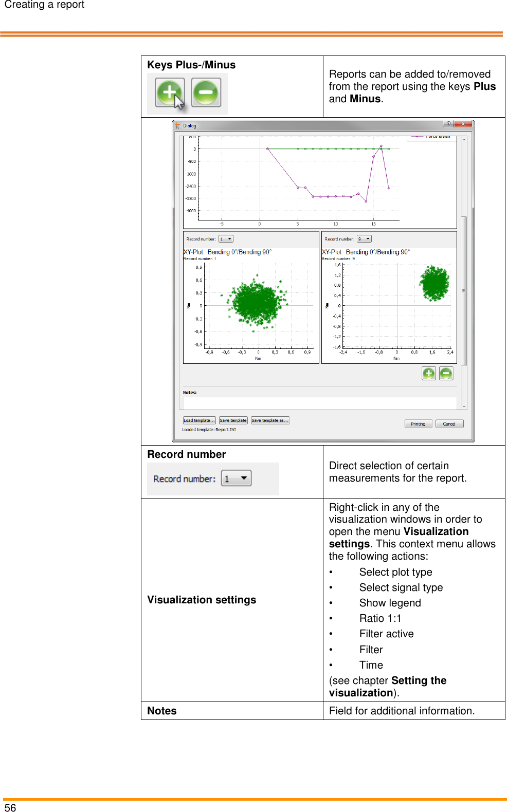
Task: Click 'Loaded template: Report.INI' status text
Action: [209, 430]
